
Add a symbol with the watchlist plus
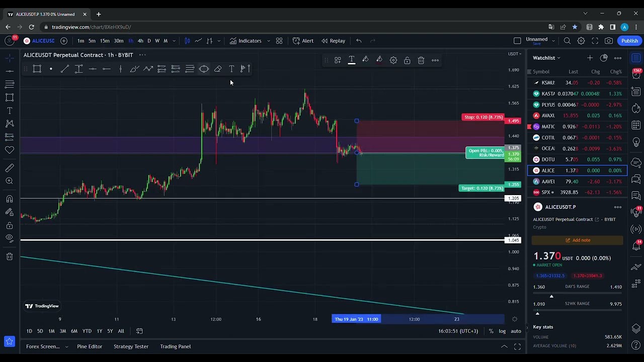pos(590,58)
